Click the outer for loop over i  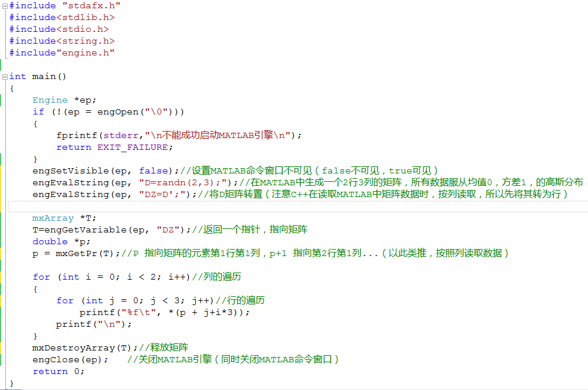pyautogui.click(x=111, y=277)
